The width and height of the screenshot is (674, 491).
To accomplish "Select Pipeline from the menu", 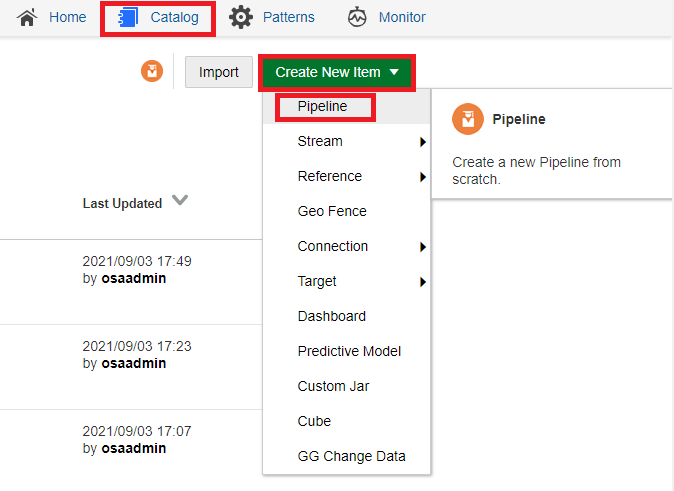I will 323,106.
